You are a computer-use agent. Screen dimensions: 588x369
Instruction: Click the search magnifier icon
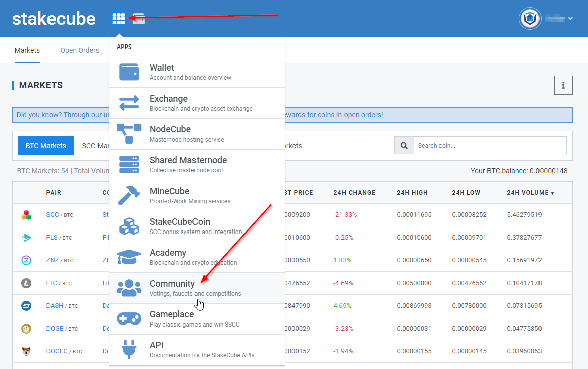404,145
